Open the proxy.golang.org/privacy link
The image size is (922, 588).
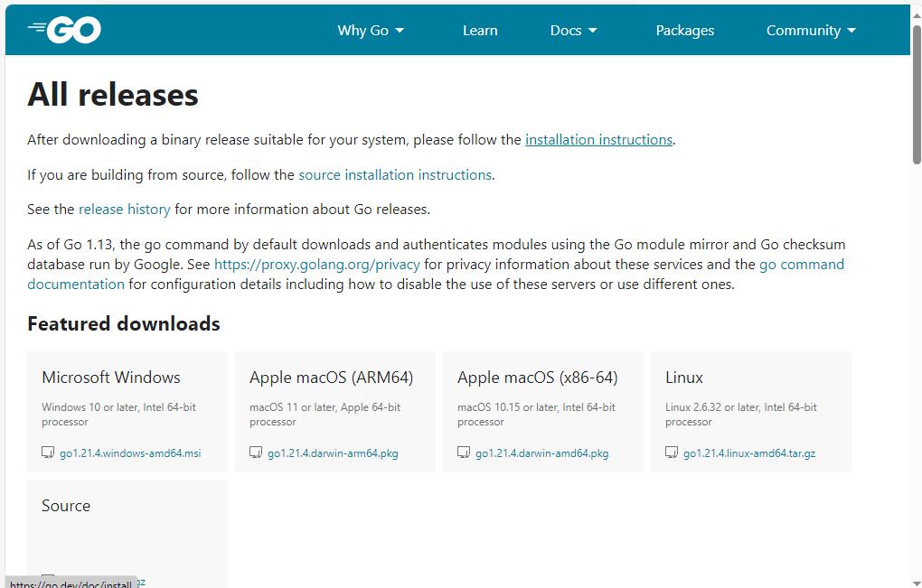[317, 265]
